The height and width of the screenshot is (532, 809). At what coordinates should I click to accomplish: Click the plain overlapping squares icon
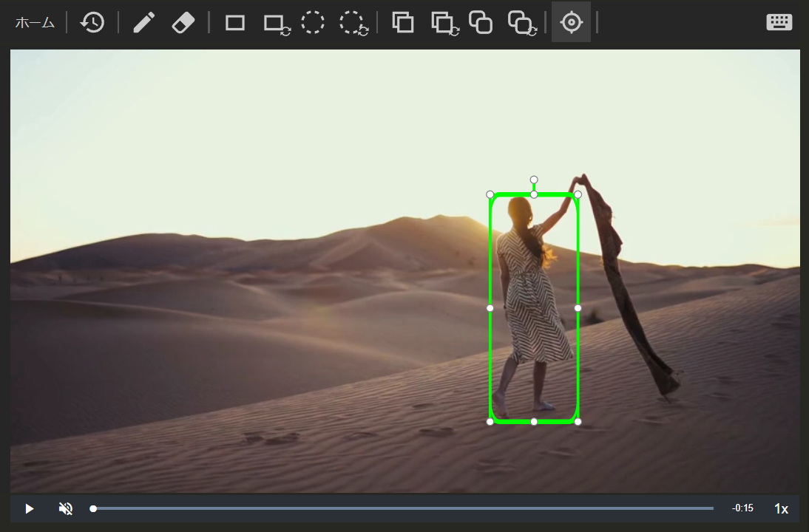coord(402,23)
